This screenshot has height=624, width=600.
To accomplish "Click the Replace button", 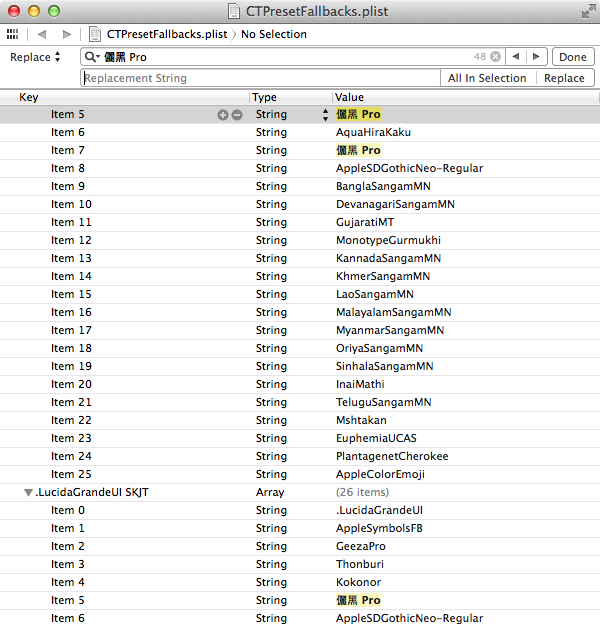I will 564,78.
